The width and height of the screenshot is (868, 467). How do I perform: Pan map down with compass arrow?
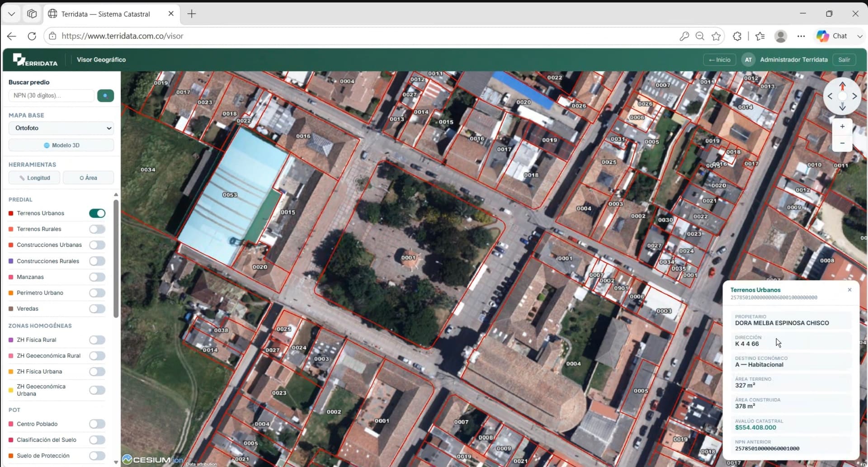coord(842,107)
